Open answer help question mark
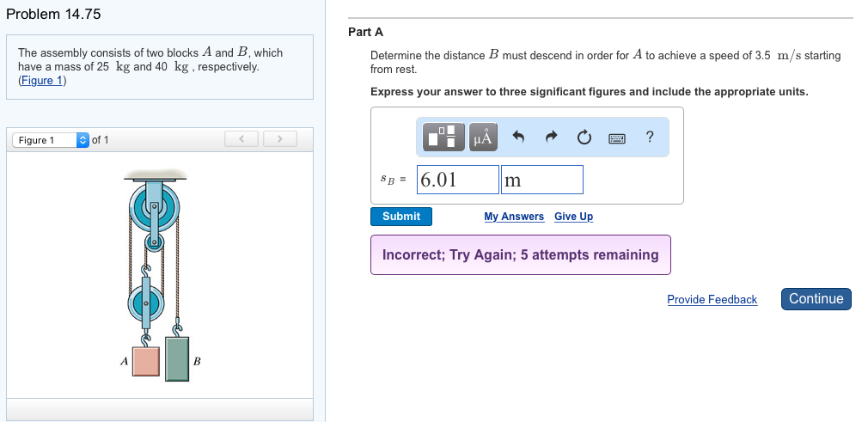This screenshot has width=868, height=422. pos(650,137)
